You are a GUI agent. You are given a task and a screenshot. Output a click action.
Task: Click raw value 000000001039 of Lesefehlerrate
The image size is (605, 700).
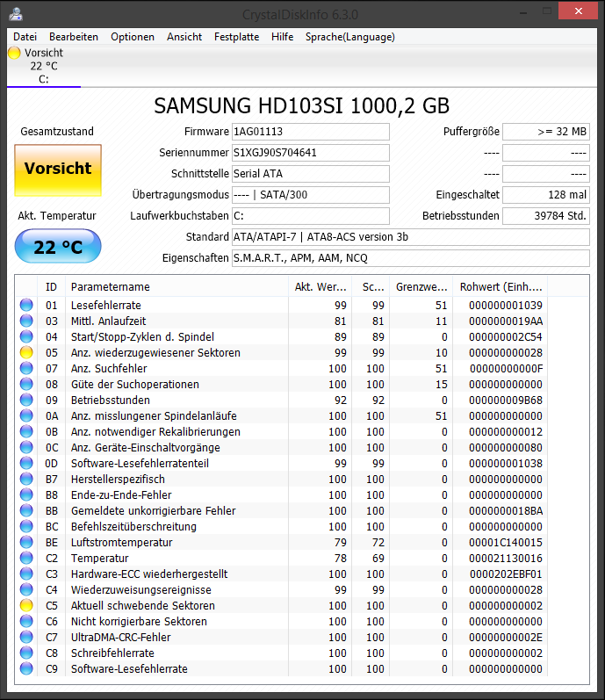[x=506, y=306]
